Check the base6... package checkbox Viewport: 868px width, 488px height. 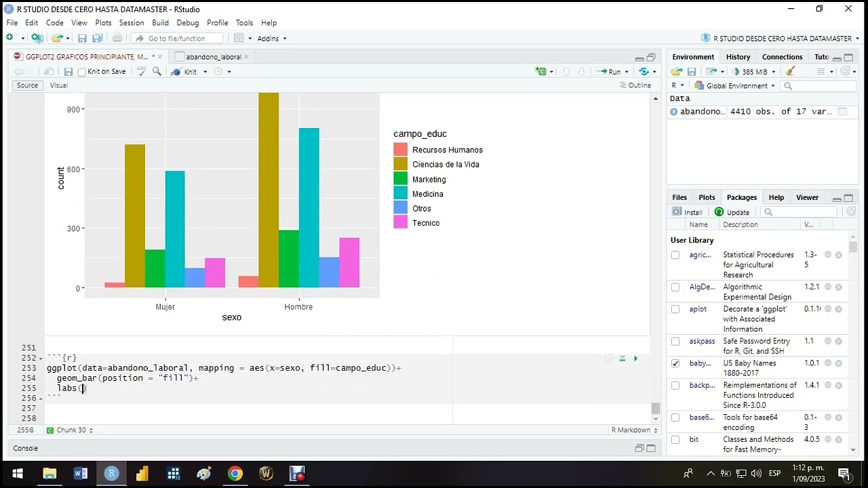[x=675, y=418]
